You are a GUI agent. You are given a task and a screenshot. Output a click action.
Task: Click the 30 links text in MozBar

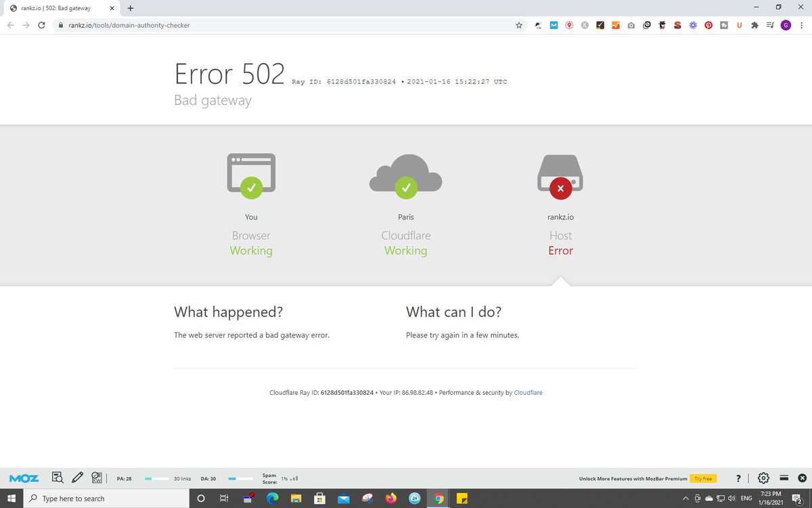tap(183, 479)
